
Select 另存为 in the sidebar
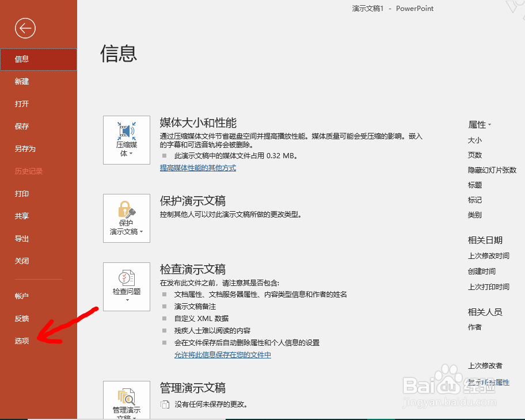click(25, 148)
